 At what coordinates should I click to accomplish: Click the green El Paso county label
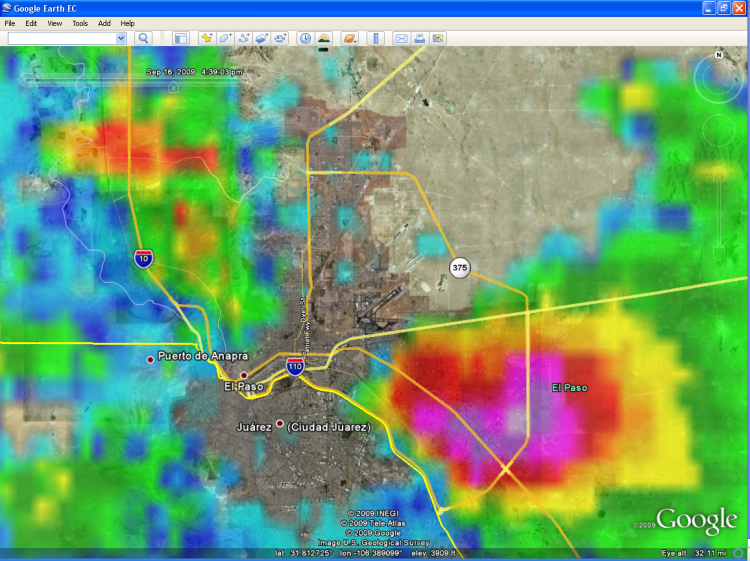pyautogui.click(x=570, y=387)
